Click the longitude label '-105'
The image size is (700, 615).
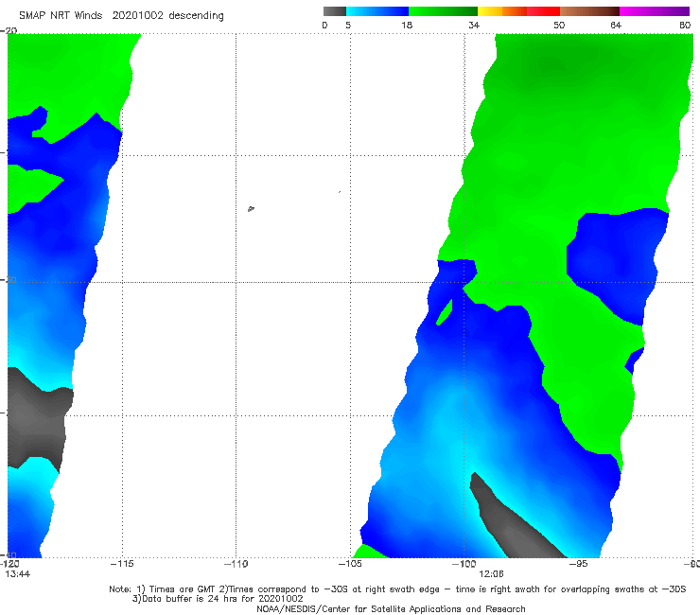click(350, 564)
